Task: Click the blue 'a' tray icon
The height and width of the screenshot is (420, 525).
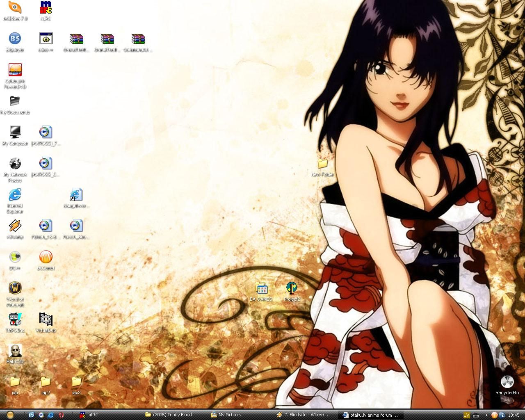Action: (x=502, y=415)
